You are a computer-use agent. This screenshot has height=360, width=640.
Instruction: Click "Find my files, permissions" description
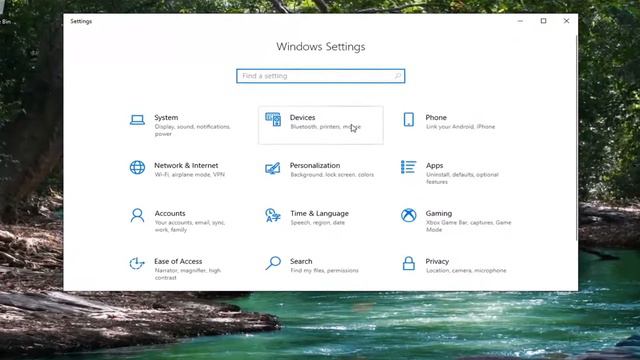click(x=324, y=271)
